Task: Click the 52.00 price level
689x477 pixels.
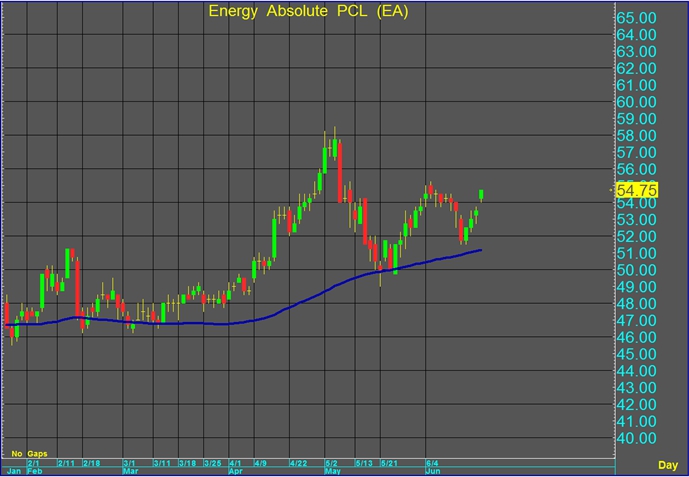Action: pos(636,236)
